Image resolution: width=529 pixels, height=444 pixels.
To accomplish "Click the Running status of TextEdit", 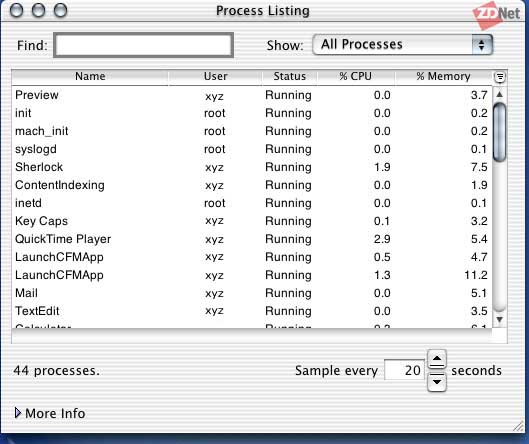I will [x=288, y=311].
